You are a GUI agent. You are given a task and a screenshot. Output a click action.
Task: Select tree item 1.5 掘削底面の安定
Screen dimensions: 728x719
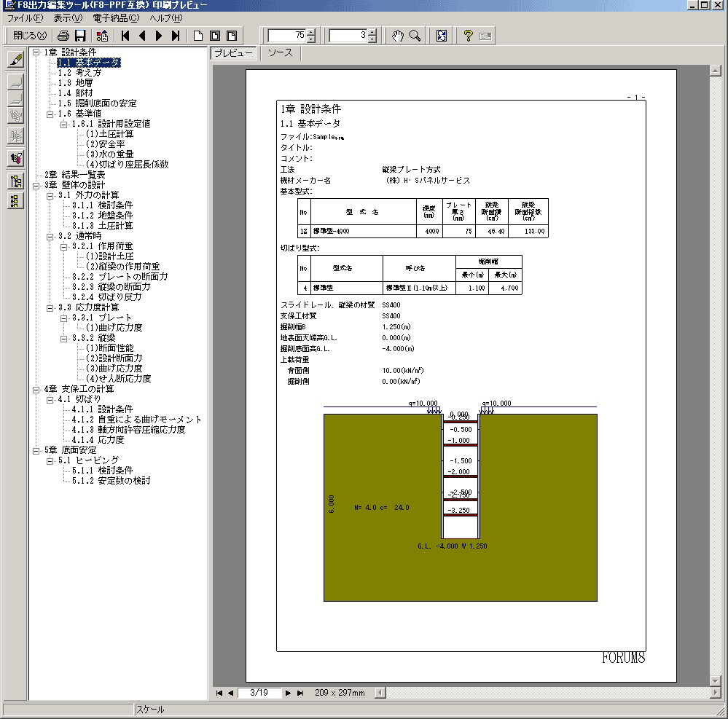(97, 103)
